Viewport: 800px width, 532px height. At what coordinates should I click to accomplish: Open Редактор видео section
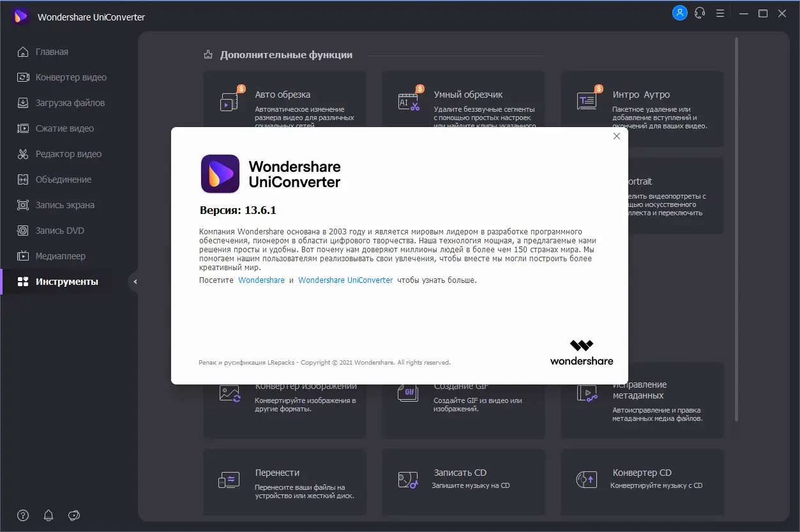[68, 154]
